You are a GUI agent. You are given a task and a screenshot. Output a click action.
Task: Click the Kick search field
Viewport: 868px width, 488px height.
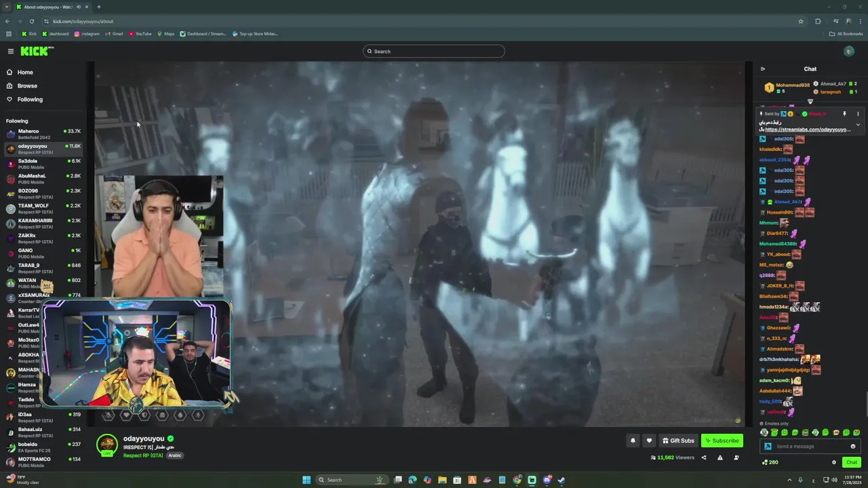pyautogui.click(x=434, y=52)
